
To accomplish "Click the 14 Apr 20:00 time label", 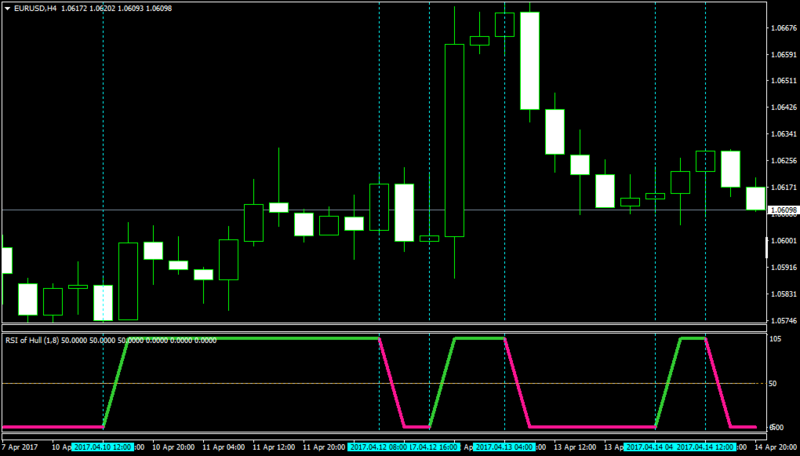I will click(776, 447).
